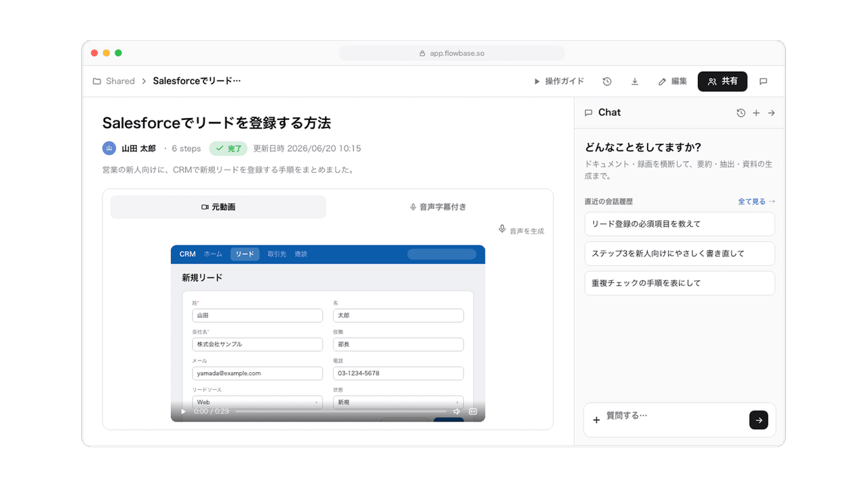Click the CRM search box in video
The width and height of the screenshot is (868, 488).
click(442, 254)
